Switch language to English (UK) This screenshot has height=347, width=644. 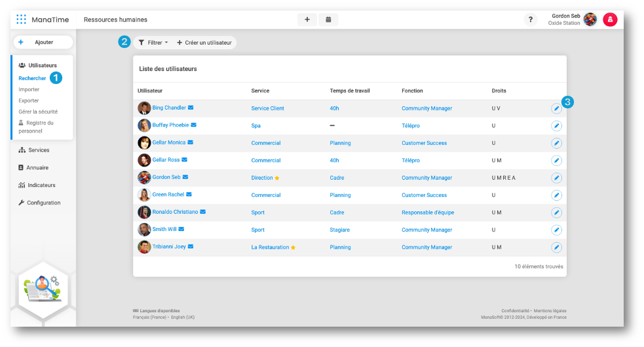point(183,317)
